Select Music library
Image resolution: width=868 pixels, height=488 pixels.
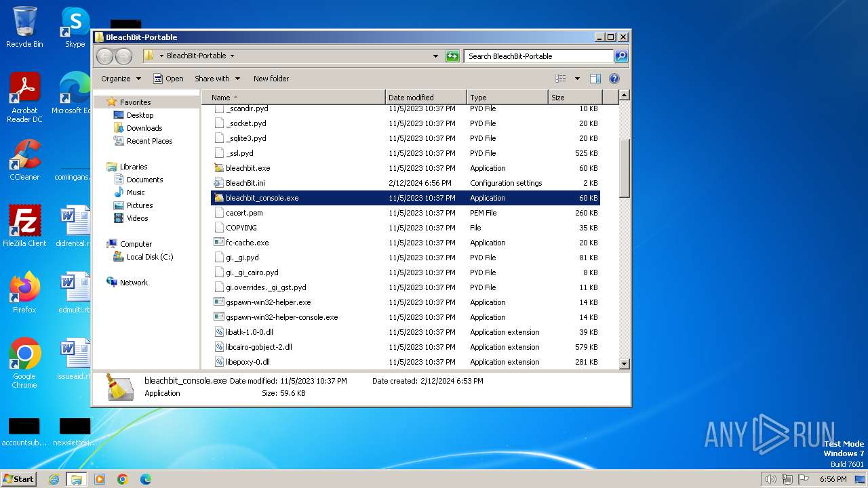click(x=136, y=192)
